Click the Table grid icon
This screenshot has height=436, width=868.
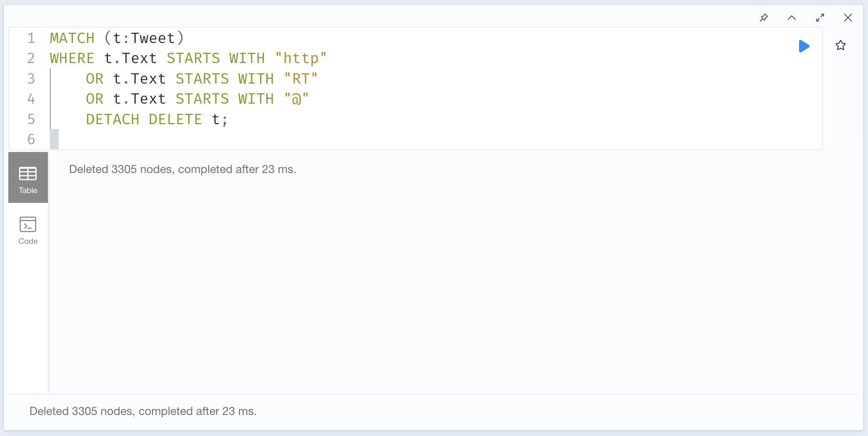pos(28,174)
